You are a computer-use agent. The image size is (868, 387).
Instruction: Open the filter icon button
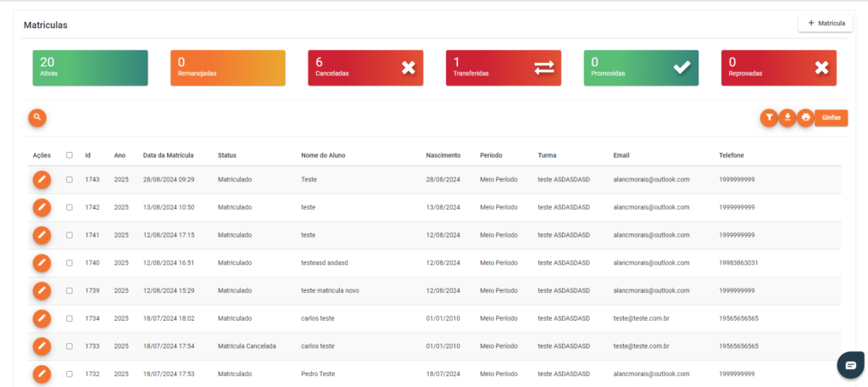point(769,118)
